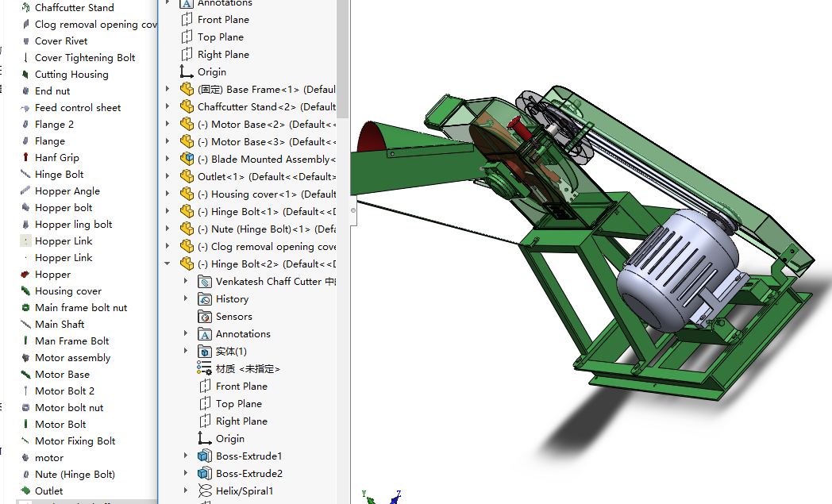
Task: Click the Helix/Spiral1 feature icon
Action: [x=205, y=491]
